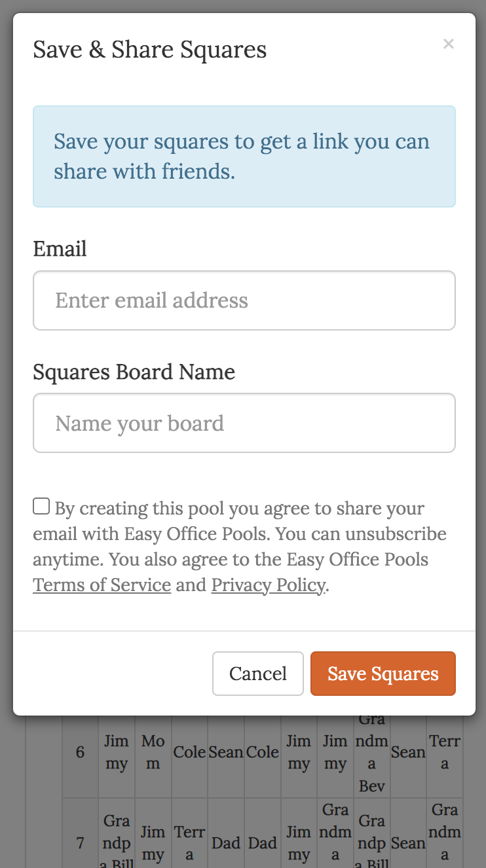Image resolution: width=486 pixels, height=868 pixels.
Task: Select the Terra square in row 7
Action: click(189, 843)
